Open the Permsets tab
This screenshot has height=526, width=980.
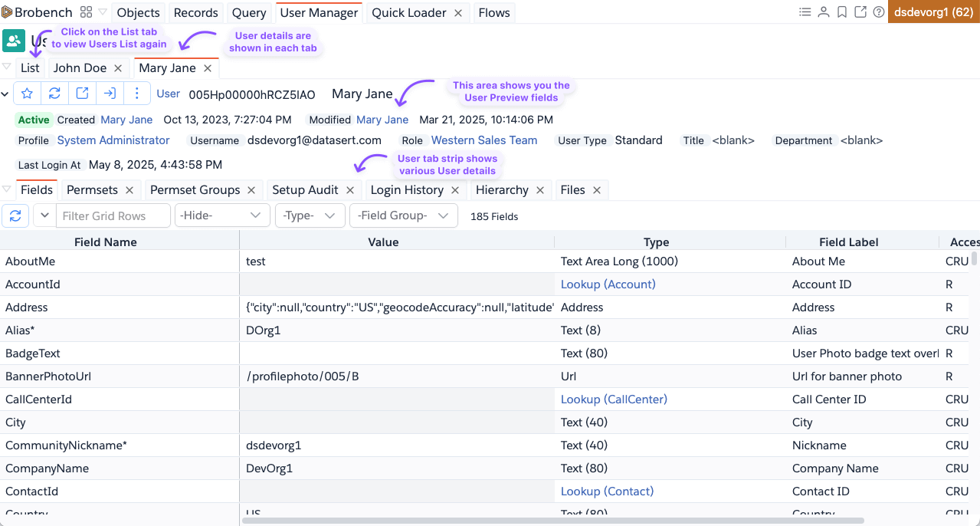92,190
